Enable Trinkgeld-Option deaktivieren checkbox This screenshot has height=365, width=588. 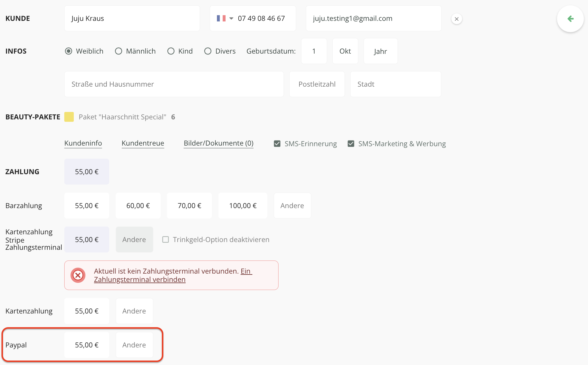165,240
